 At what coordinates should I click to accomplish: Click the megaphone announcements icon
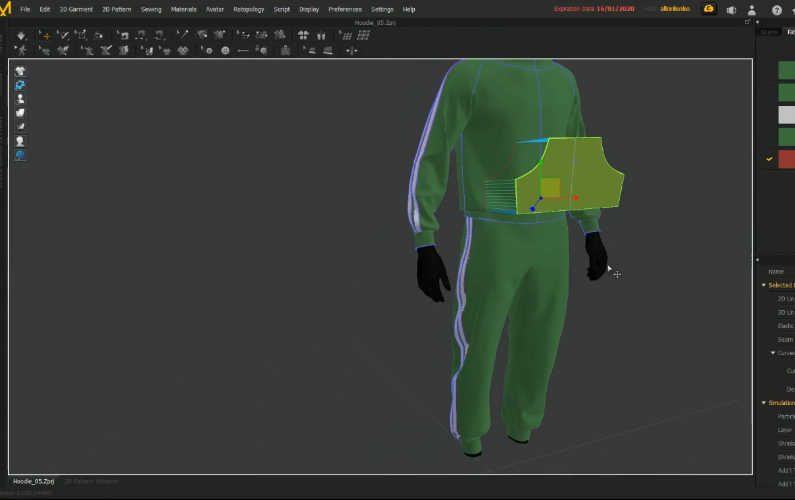click(732, 9)
